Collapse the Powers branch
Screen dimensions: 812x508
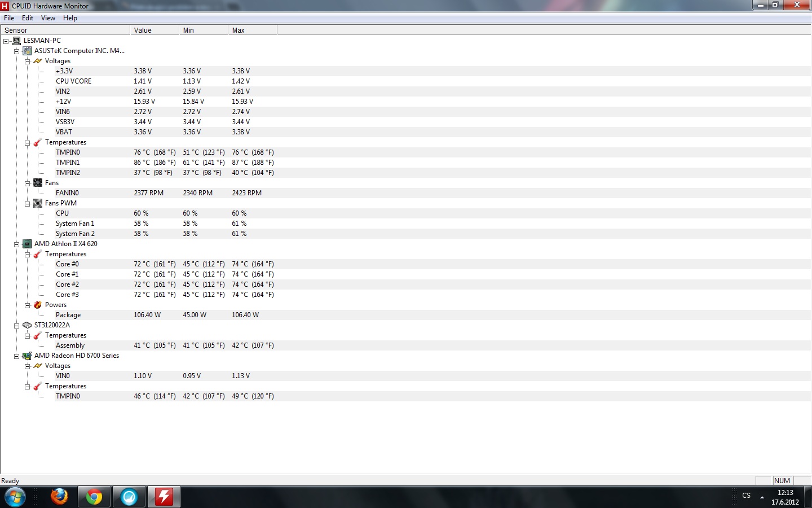27,305
